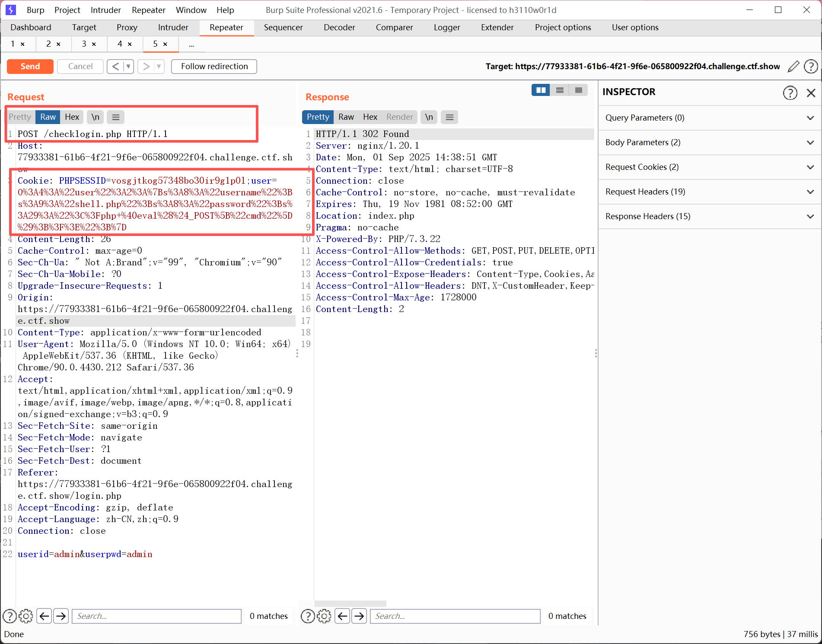Click the Cancel button

[x=80, y=66]
